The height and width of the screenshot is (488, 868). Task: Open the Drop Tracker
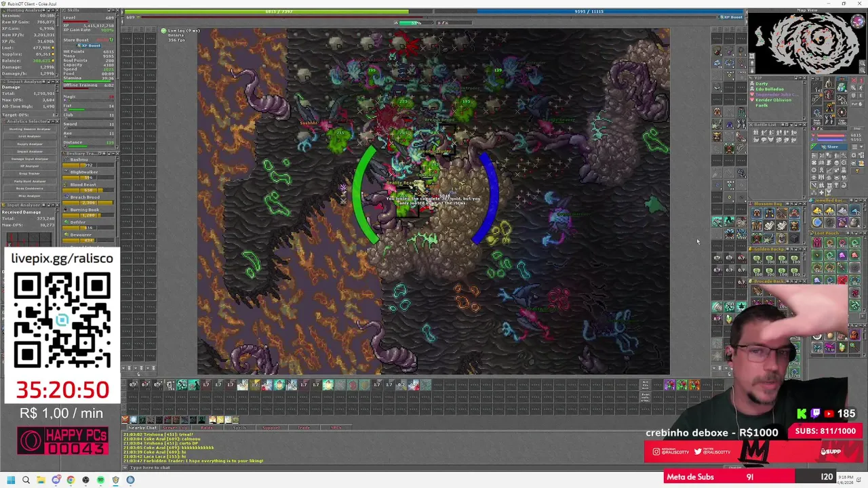pyautogui.click(x=31, y=174)
